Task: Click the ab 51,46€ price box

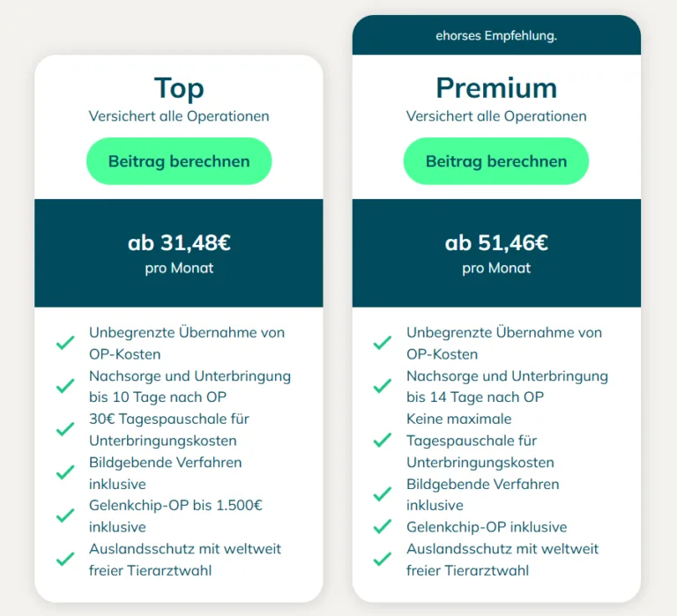Action: coord(496,254)
